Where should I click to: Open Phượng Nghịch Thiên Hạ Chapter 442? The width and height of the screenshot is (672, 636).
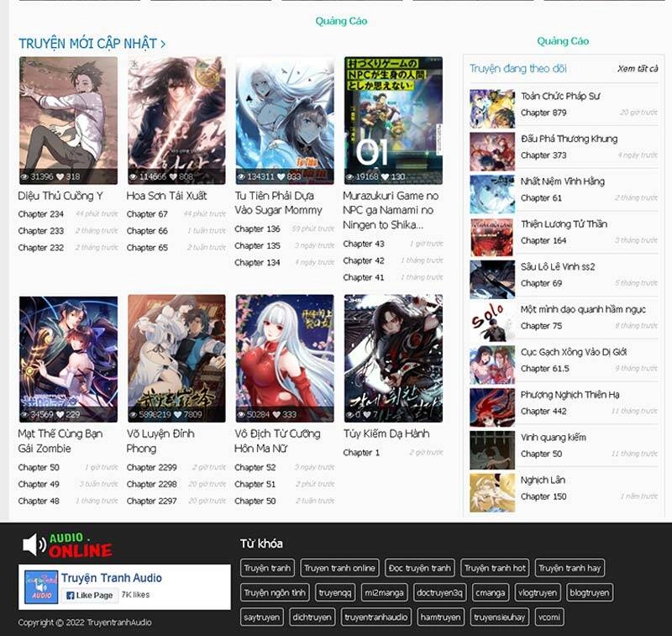tap(543, 412)
